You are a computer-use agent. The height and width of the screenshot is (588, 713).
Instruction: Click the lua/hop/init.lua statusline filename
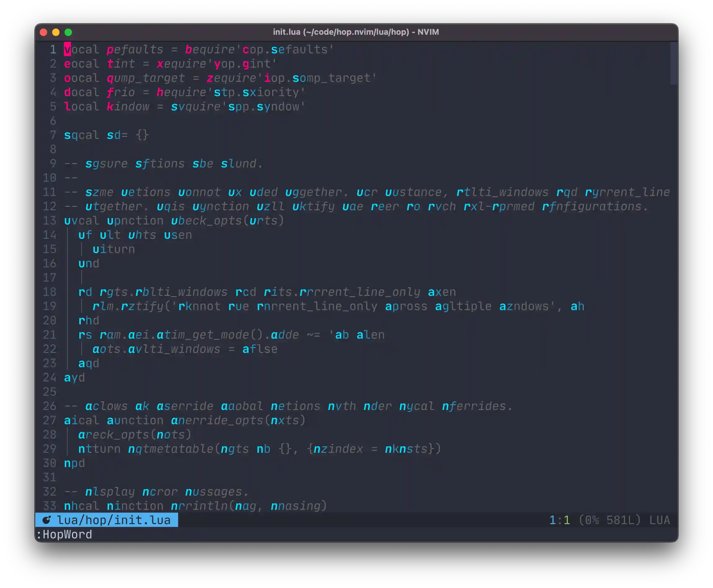coord(114,520)
